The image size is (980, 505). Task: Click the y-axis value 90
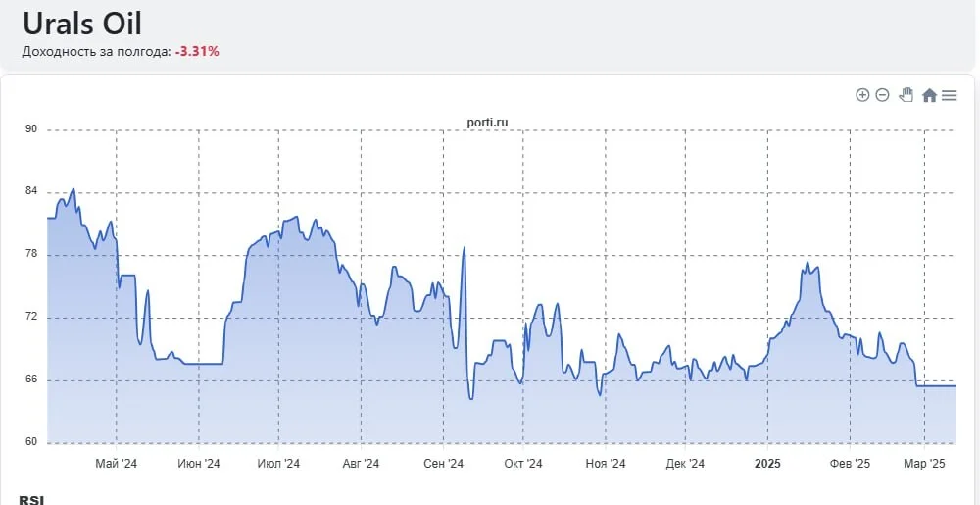point(31,129)
